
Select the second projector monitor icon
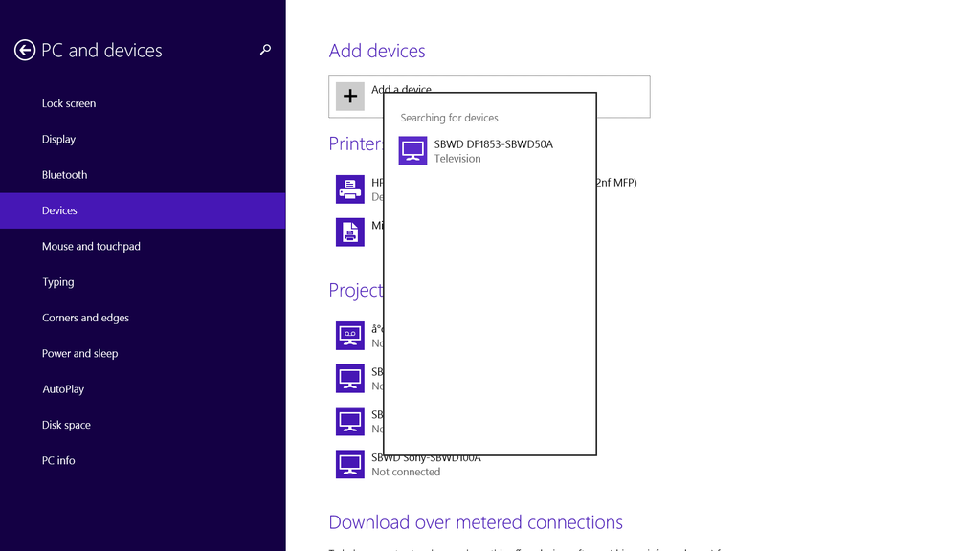pyautogui.click(x=350, y=379)
